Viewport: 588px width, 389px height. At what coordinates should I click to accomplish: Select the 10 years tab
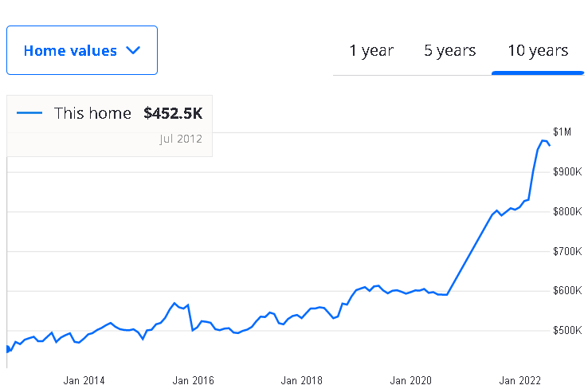pos(538,51)
